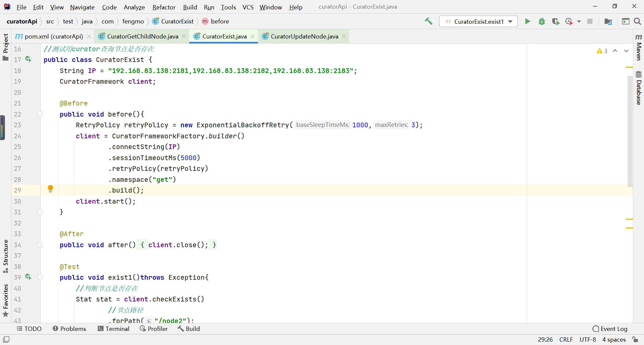Collapse the before() method fold marker at line 22
644x345 pixels.
(40, 114)
